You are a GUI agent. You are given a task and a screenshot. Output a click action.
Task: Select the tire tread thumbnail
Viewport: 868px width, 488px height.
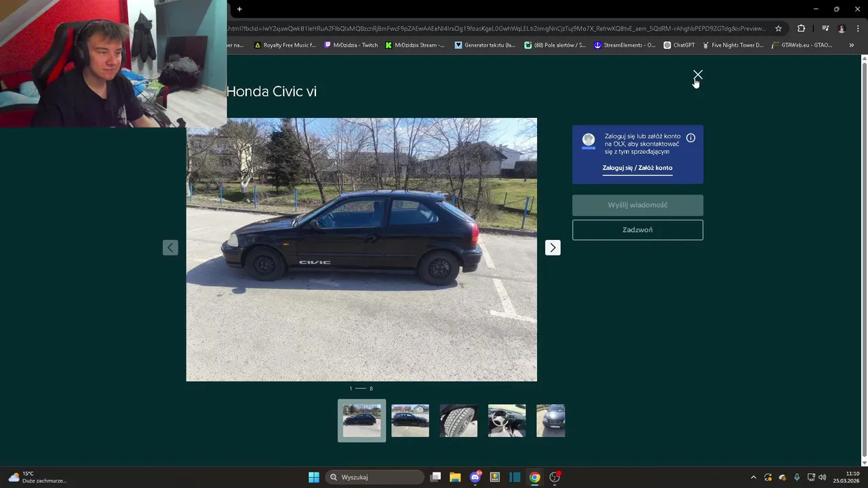(458, 420)
